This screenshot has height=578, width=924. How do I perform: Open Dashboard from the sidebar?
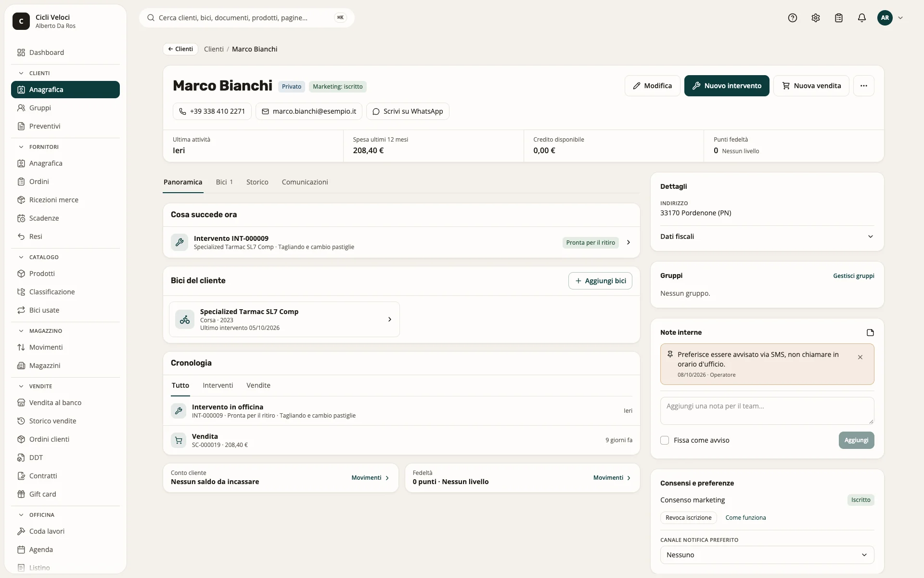click(65, 53)
